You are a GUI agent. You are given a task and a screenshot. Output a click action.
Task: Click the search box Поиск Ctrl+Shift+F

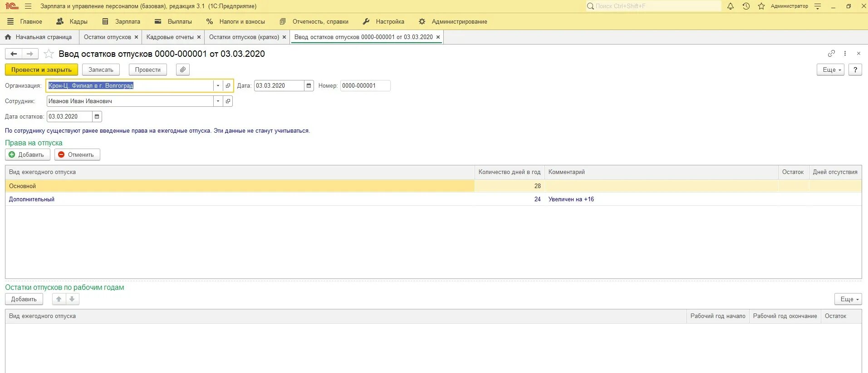653,6
